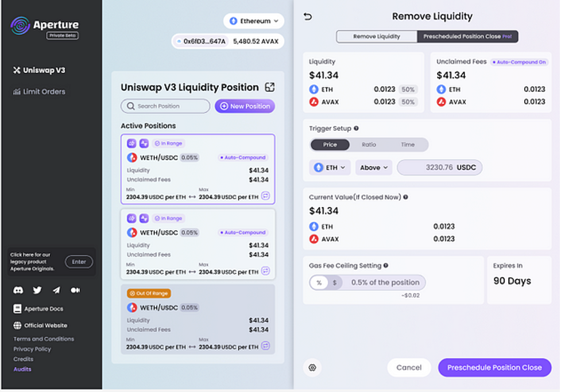Switch gas fee ceiling to dollar mode
Image resolution: width=561 pixels, height=392 pixels.
[x=335, y=282]
